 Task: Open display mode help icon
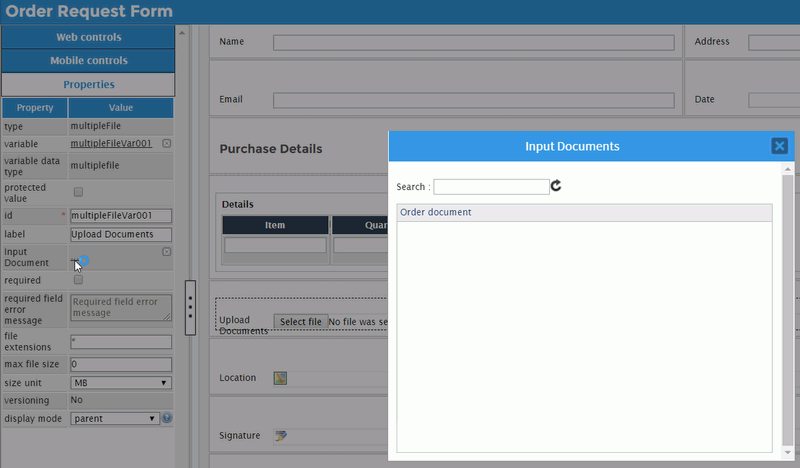[x=167, y=418]
